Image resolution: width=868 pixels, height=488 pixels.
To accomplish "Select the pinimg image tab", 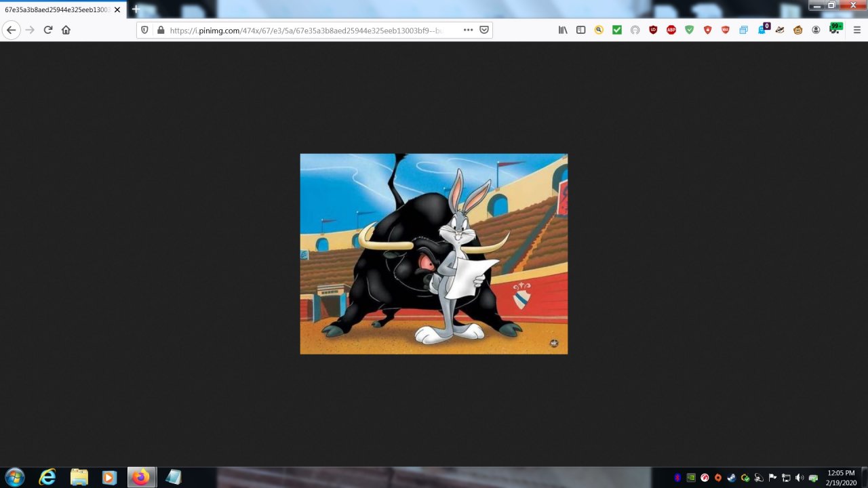I will tap(58, 9).
